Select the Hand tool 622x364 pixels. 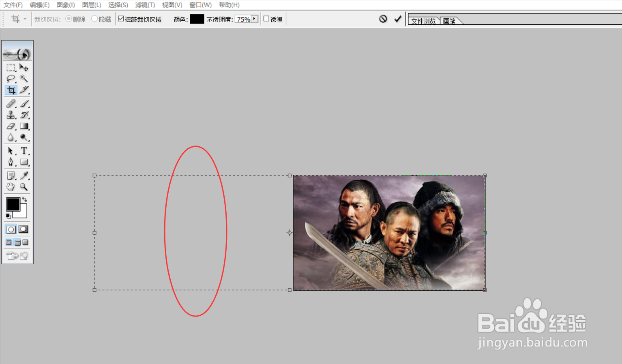11,187
